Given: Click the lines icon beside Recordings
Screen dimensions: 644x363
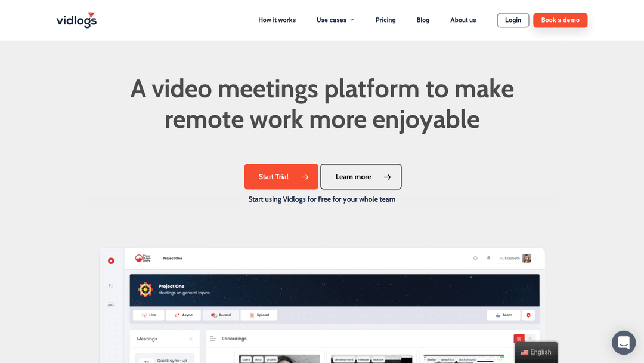Looking at the screenshot, I should 213,339.
